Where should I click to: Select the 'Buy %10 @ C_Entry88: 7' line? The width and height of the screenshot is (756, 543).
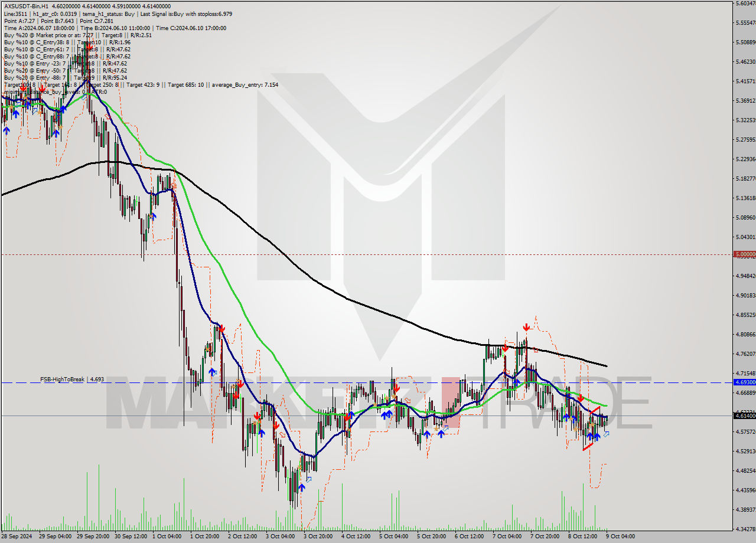[x=36, y=56]
